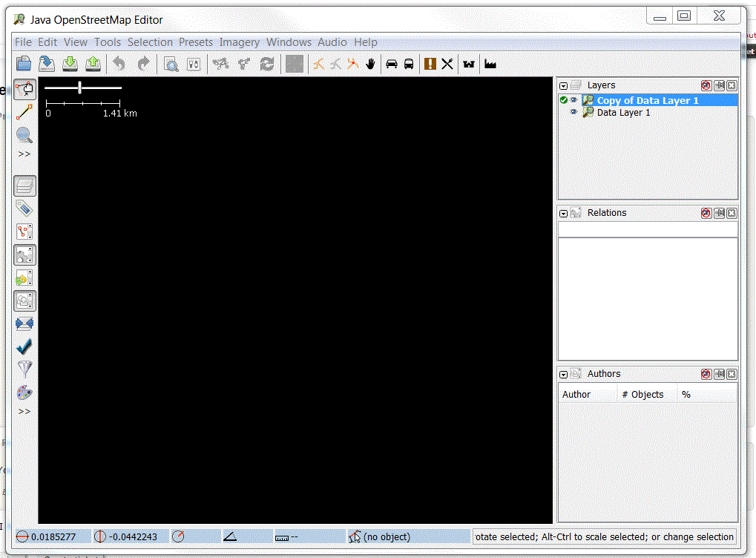Screen dimensions: 756x558
Task: Collapse the Layers panel
Action: (x=564, y=86)
